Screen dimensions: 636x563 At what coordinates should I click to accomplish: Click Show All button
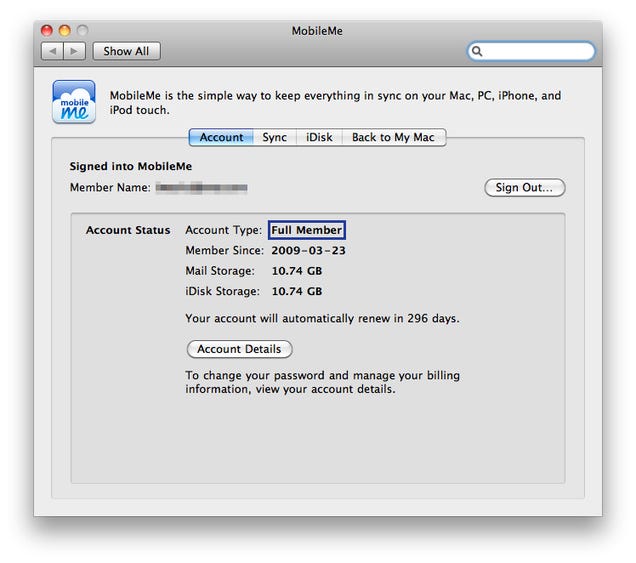[127, 51]
